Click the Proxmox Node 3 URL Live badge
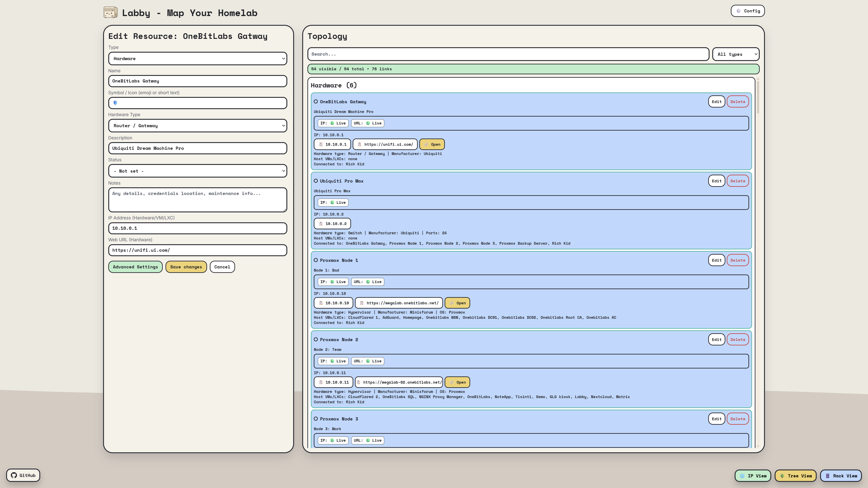 coord(367,440)
